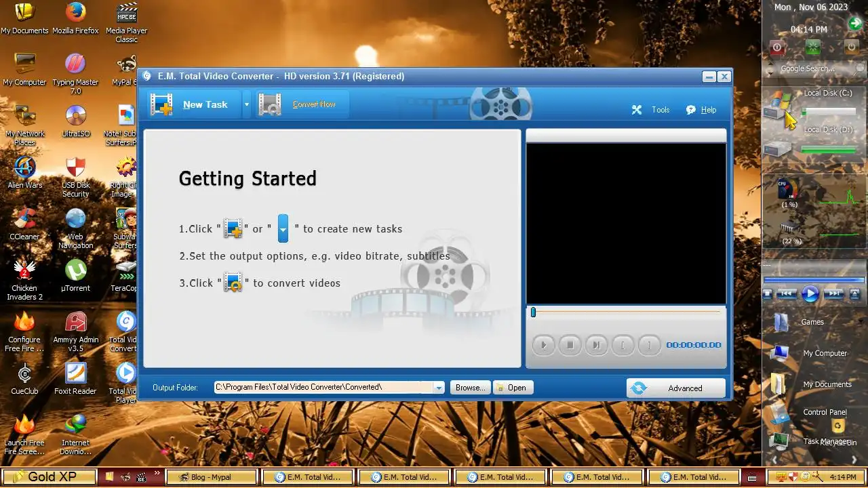The height and width of the screenshot is (488, 868).
Task: Click the blue dropdown arrow icon in step 1
Action: click(283, 228)
